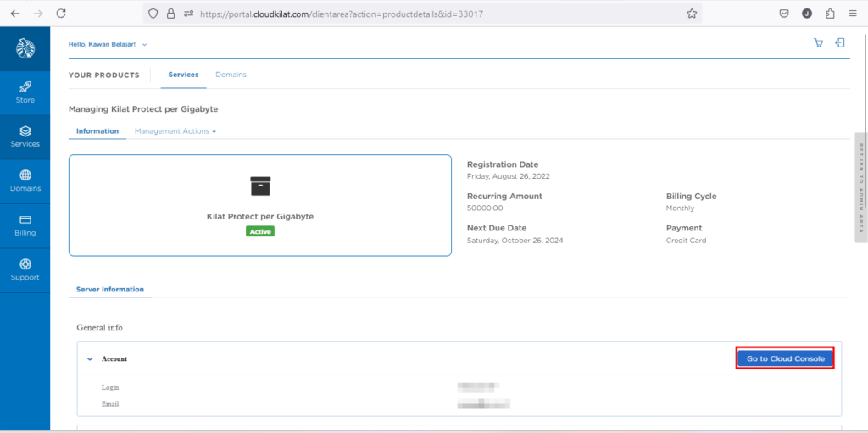The width and height of the screenshot is (868, 433).
Task: Switch to the Domains tab
Action: (231, 75)
